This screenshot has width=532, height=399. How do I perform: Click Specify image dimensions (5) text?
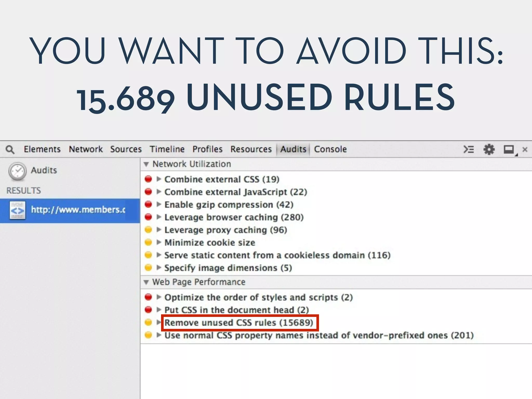tap(228, 268)
